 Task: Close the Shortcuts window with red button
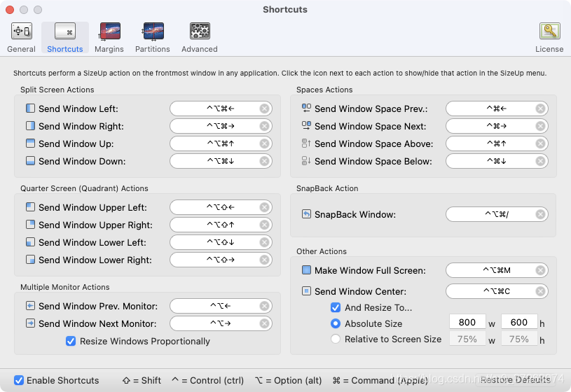[10, 10]
